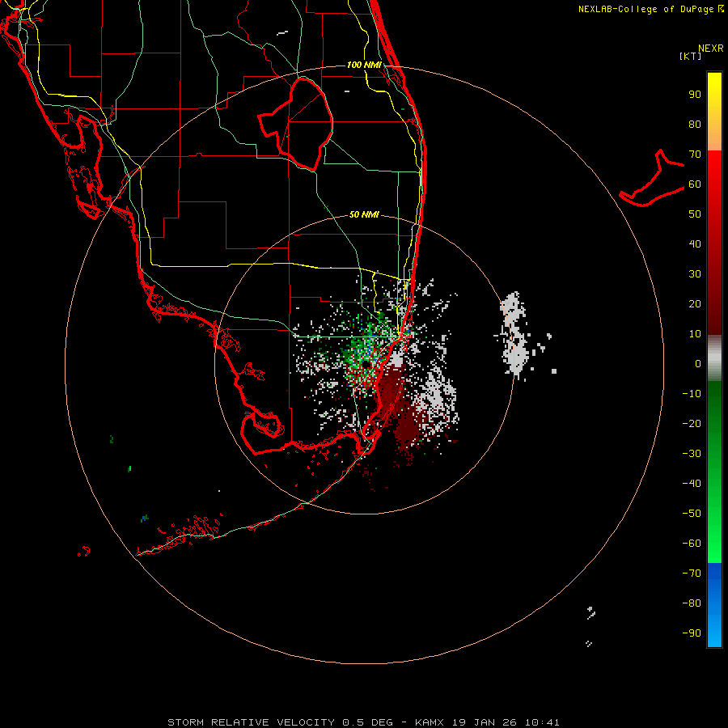
Task: Select the -70 value on the velocity scale
Action: pyautogui.click(x=692, y=573)
